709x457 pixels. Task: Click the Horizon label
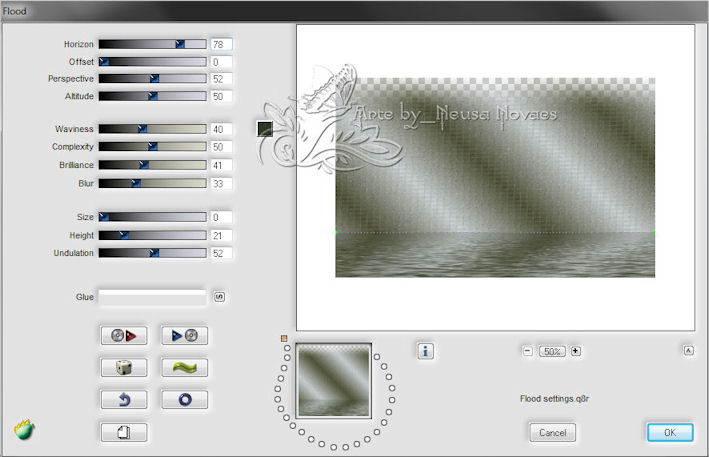pyautogui.click(x=79, y=44)
